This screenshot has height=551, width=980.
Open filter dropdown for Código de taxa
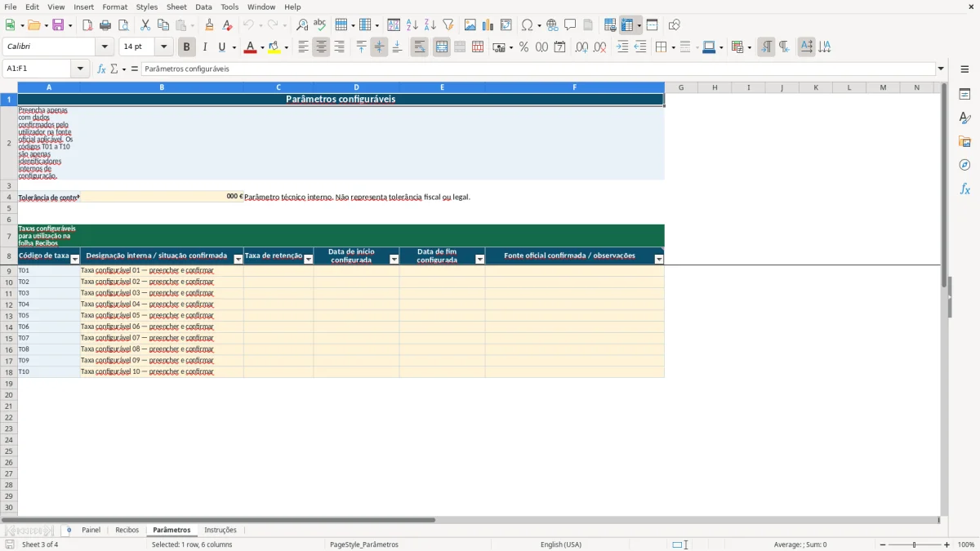pyautogui.click(x=75, y=259)
